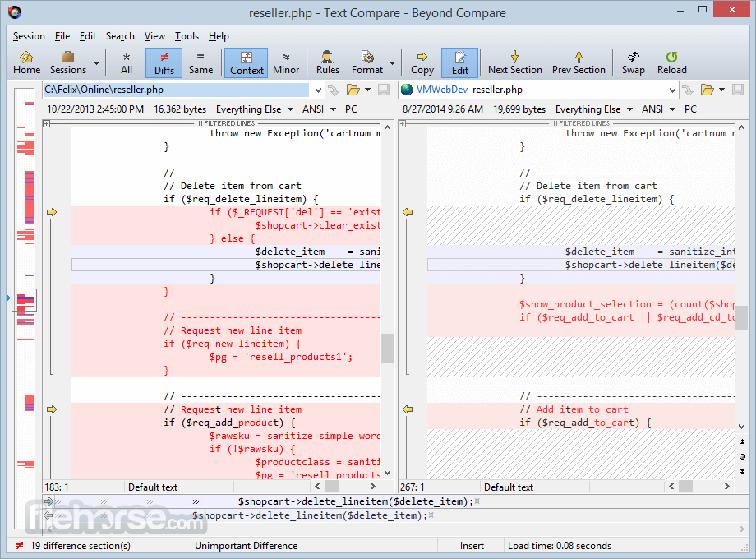Image resolution: width=756 pixels, height=559 pixels.
Task: Click left copy-to-right arrow at del line
Action: [x=52, y=212]
